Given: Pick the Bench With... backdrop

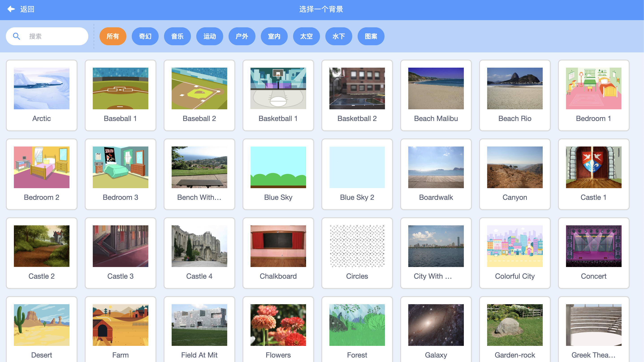Looking at the screenshot, I should 199,174.
